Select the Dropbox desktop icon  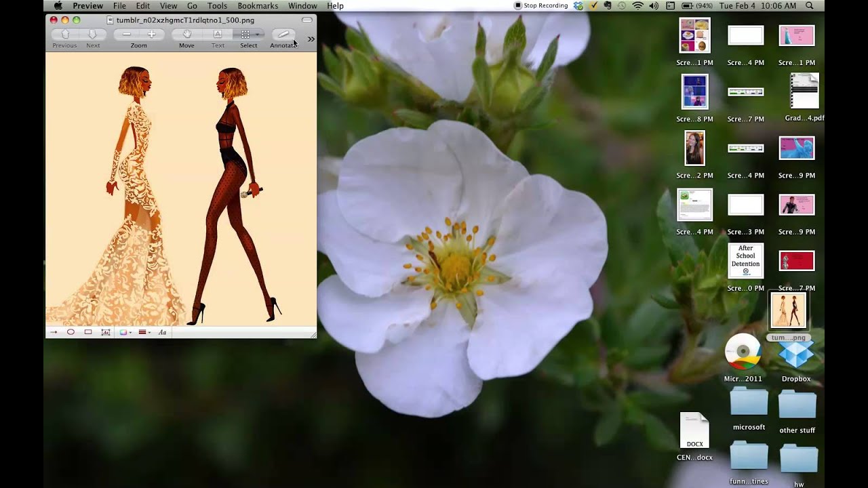click(796, 354)
